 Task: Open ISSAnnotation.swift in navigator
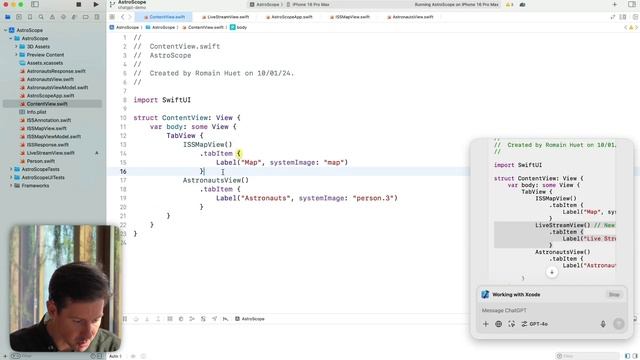coord(46,120)
